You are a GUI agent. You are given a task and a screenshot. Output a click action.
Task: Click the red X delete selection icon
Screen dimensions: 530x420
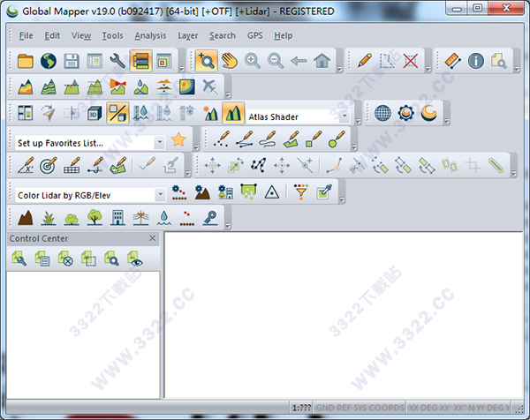[411, 61]
